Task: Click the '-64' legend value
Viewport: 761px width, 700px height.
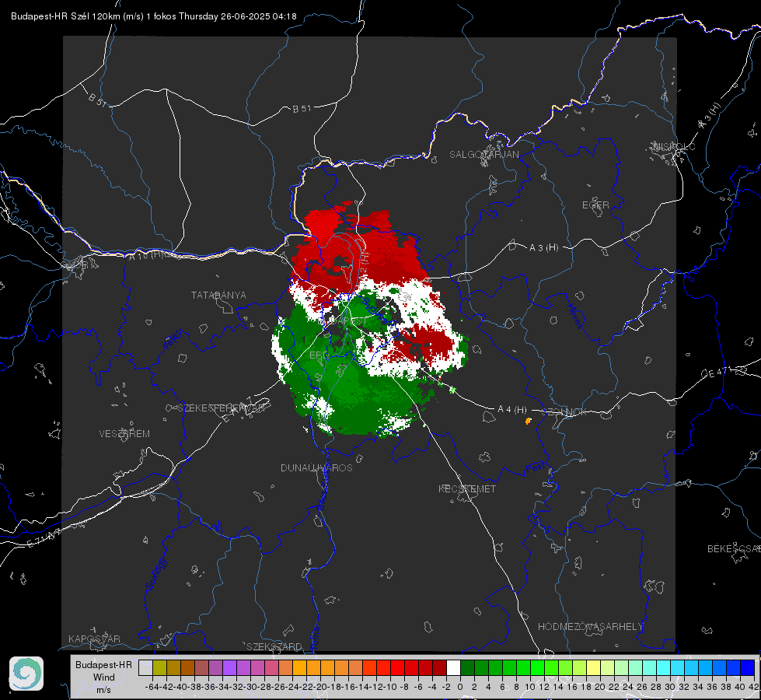Action: click(152, 687)
